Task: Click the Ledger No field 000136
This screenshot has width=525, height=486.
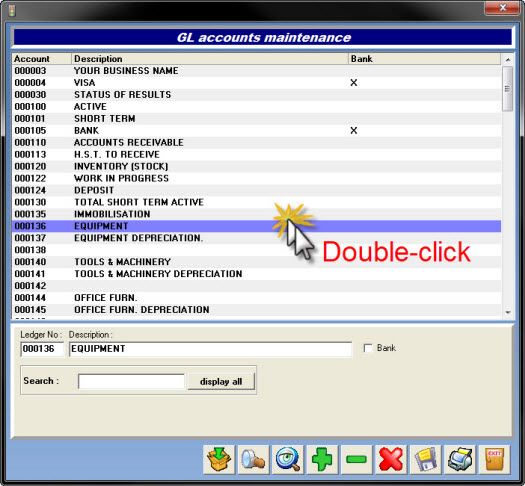Action: [42, 349]
